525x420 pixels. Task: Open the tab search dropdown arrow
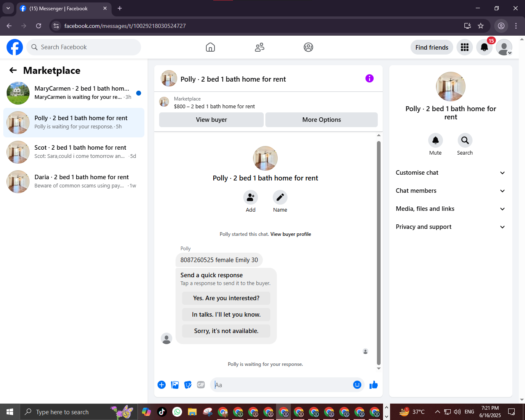pos(8,8)
